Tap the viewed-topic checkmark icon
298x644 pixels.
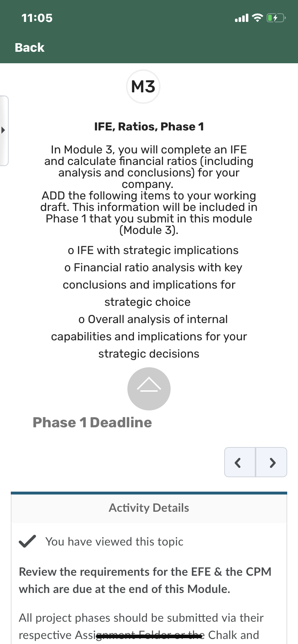pos(27,541)
